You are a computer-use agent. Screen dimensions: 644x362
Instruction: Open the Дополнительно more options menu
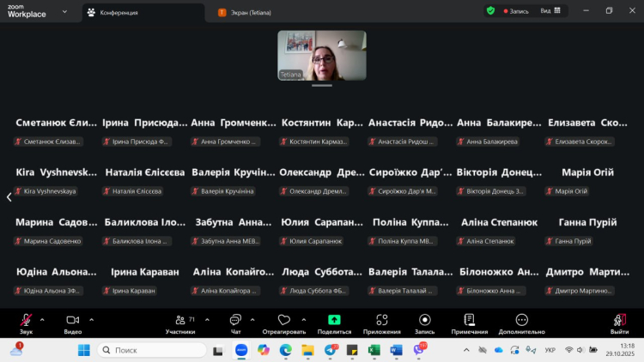click(521, 322)
